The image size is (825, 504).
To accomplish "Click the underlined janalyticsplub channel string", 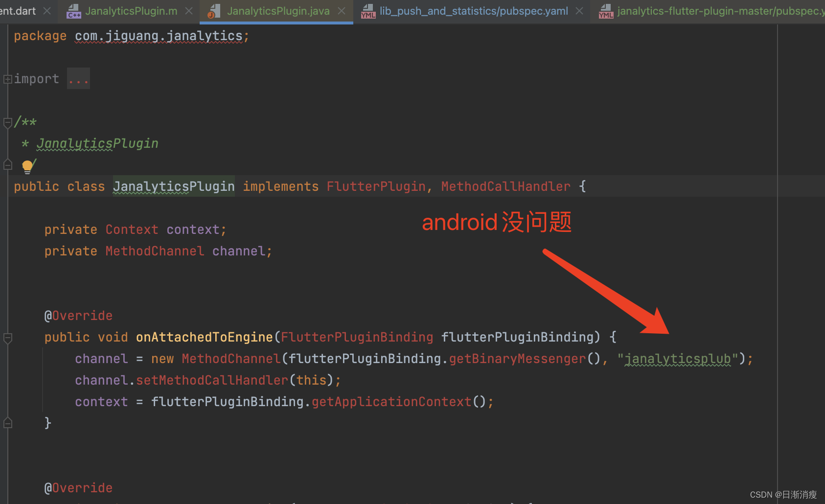I will (x=677, y=358).
